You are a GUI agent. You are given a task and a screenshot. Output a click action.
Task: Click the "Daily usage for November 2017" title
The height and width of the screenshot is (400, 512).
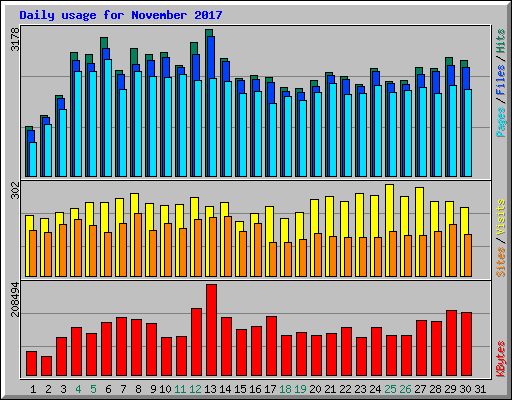click(121, 16)
